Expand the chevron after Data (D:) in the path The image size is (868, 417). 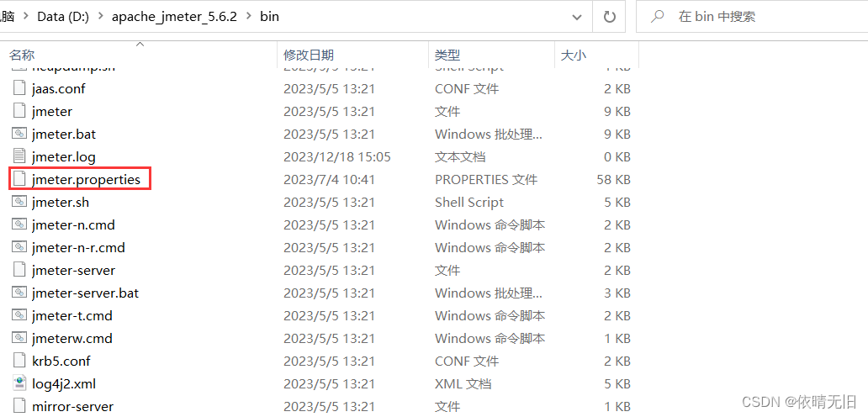click(x=100, y=17)
